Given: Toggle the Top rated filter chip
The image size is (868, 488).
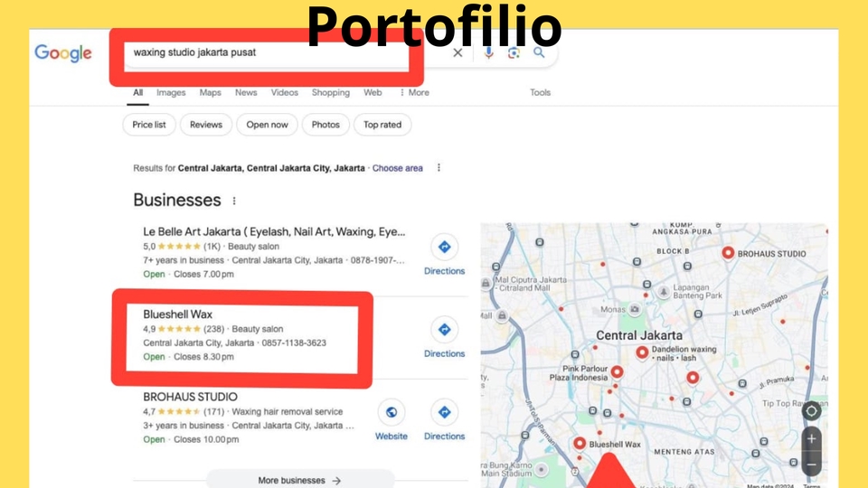Looking at the screenshot, I should [x=382, y=125].
